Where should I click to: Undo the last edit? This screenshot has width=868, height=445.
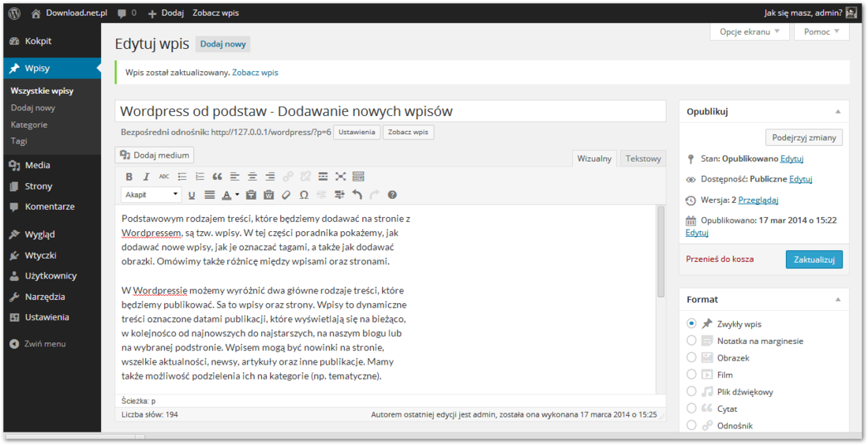[357, 195]
